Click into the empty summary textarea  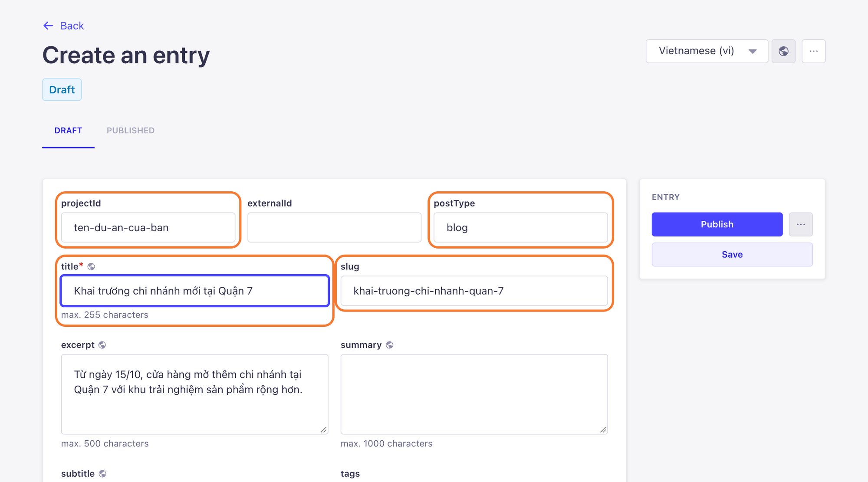point(474,394)
